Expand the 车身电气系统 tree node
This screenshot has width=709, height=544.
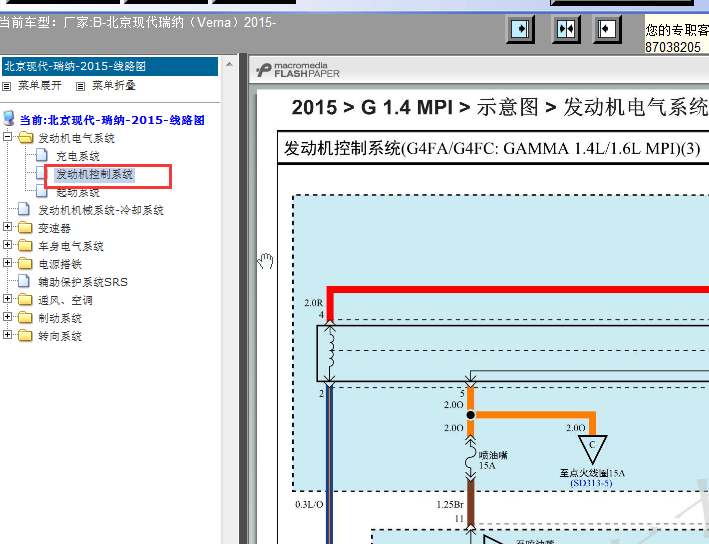(x=7, y=245)
